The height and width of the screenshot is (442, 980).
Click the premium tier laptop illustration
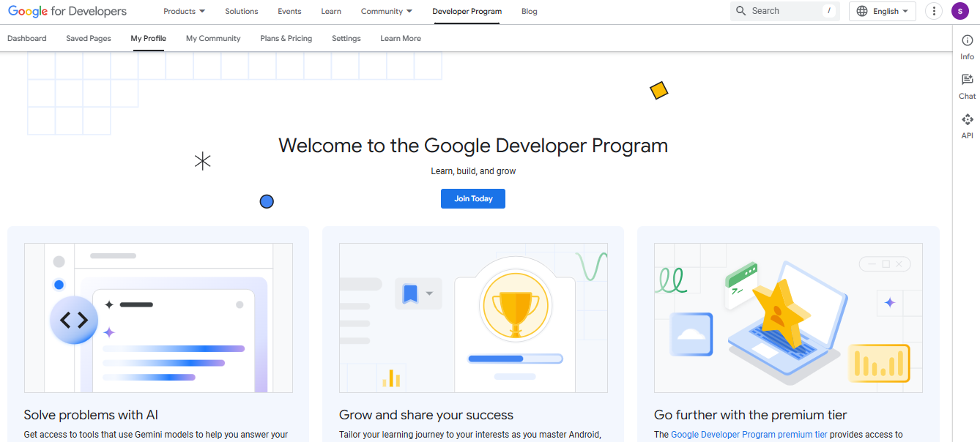788,318
